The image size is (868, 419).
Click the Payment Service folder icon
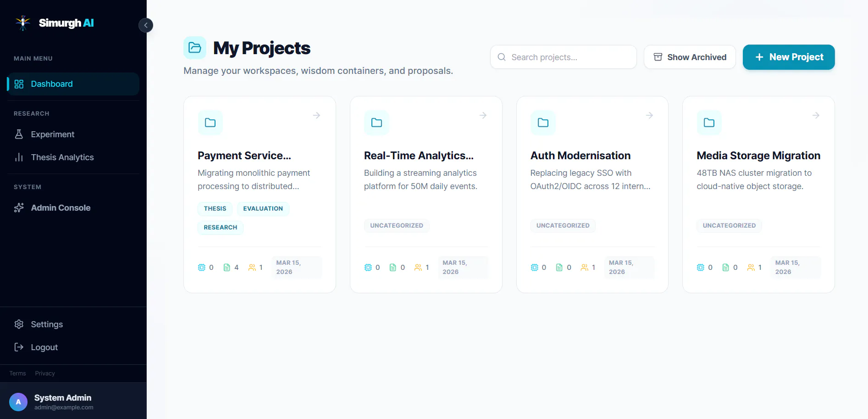click(x=210, y=123)
